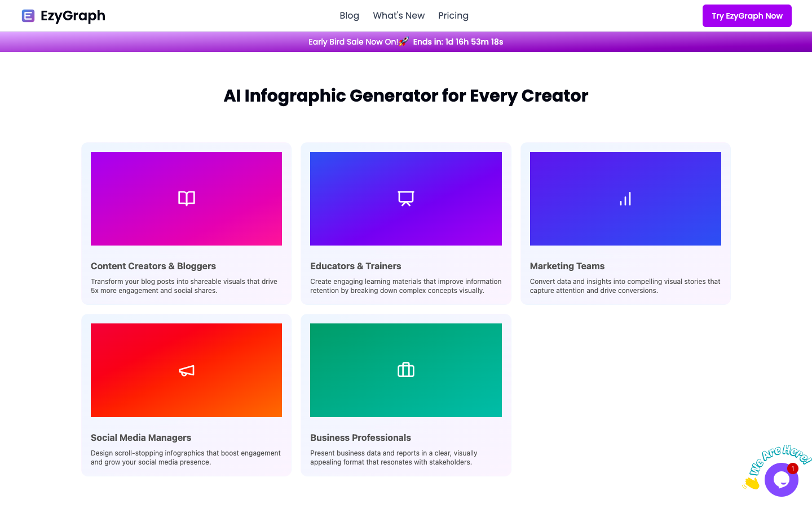This screenshot has height=508, width=812.
Task: Click the waving hand emoji
Action: coord(751,483)
